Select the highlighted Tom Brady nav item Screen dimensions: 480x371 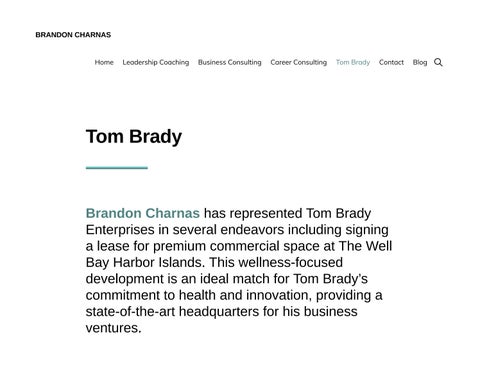coord(353,62)
